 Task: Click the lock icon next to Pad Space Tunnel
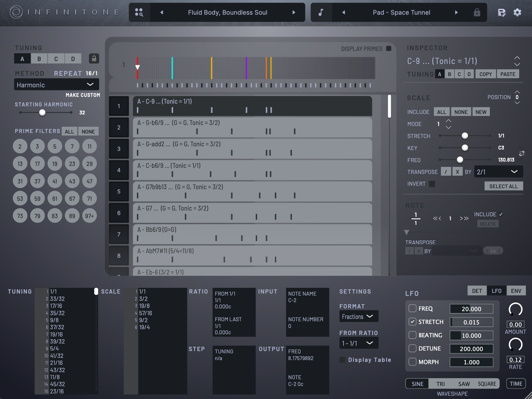point(477,12)
